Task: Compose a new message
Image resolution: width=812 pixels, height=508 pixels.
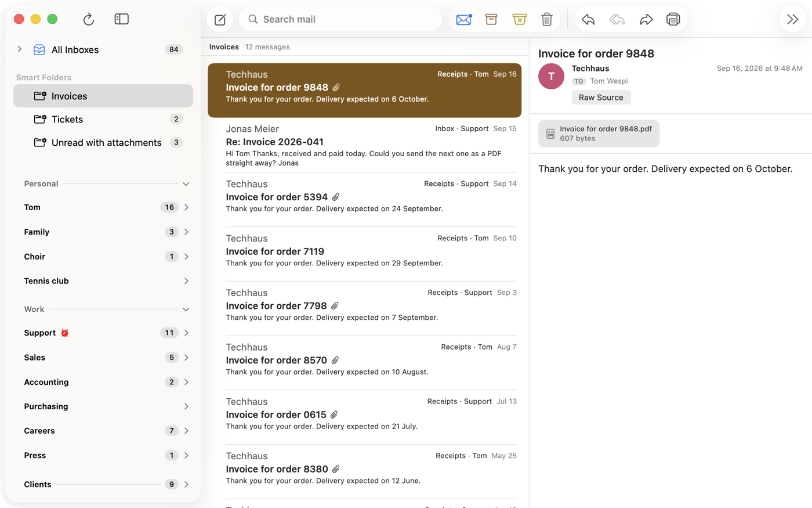Action: (220, 20)
